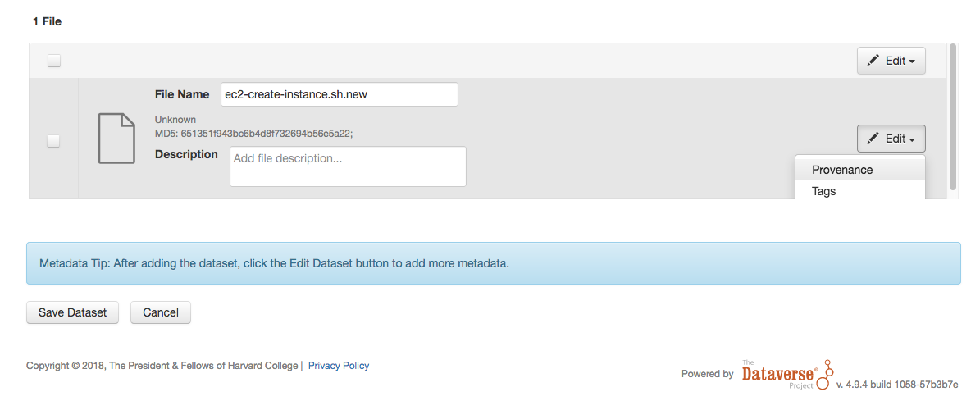Collapse the file row Edit dropdown
The width and height of the screenshot is (980, 401).
891,139
